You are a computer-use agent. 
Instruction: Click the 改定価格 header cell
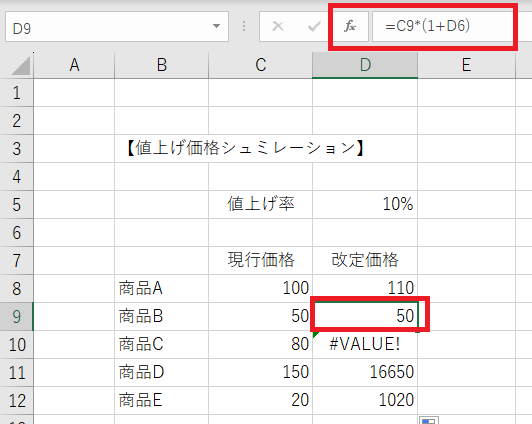[x=365, y=261]
